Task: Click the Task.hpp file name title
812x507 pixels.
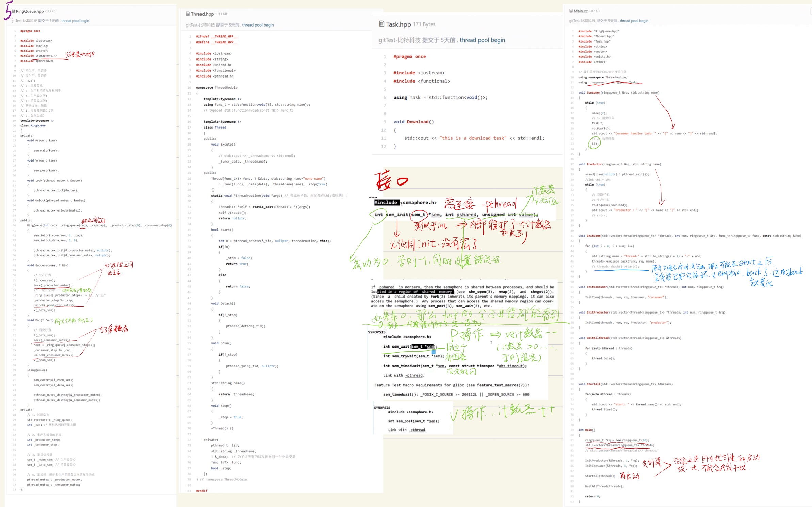Action: tap(398, 24)
